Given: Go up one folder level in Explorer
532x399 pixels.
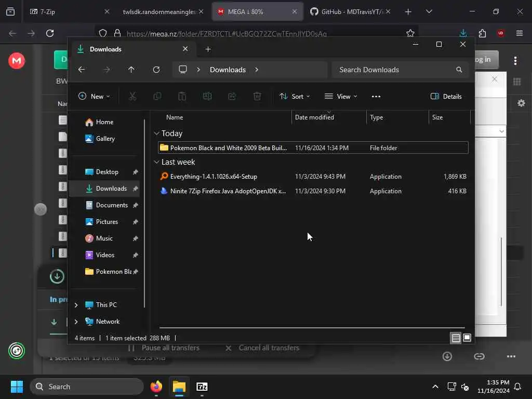Looking at the screenshot, I should (x=131, y=70).
